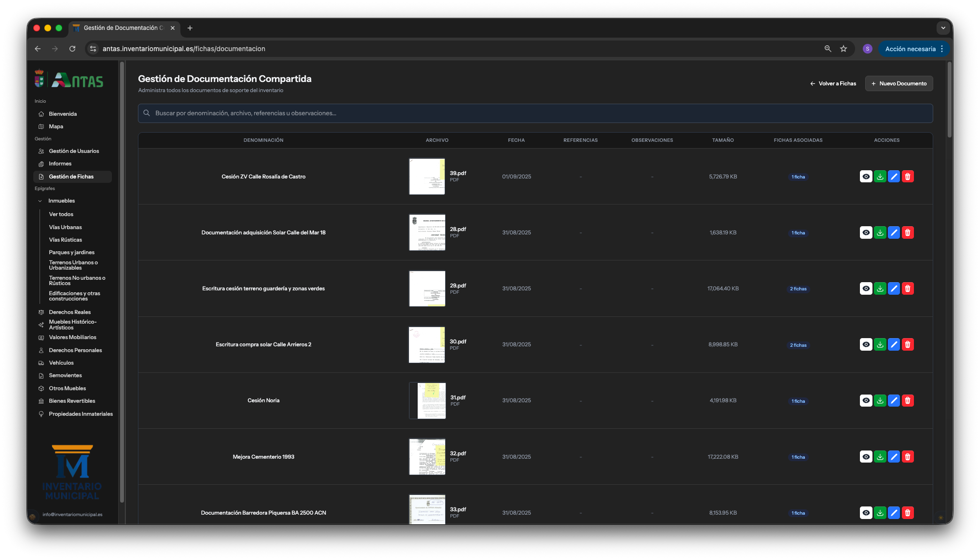Click the search documents input field
The image size is (980, 560).
(x=535, y=113)
